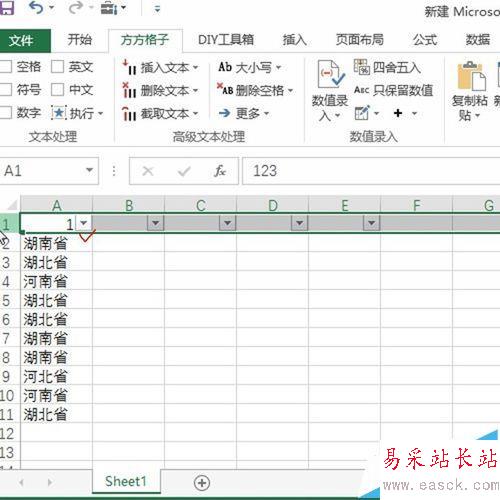This screenshot has height=500, width=500.
Task: Open the filter dropdown in cell E1
Action: 372,223
